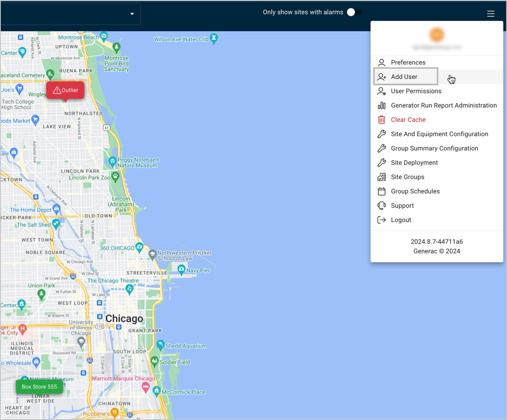Click the Clear Cache trash icon

click(381, 120)
